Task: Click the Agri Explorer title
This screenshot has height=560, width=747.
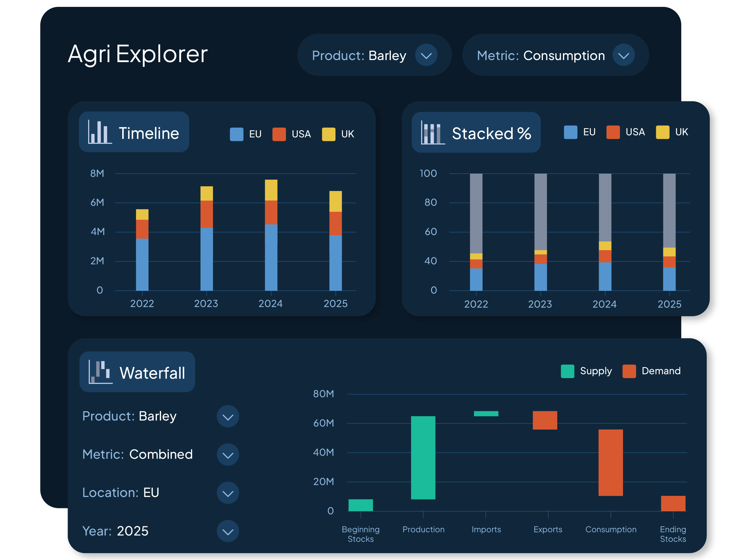Action: 137,54
